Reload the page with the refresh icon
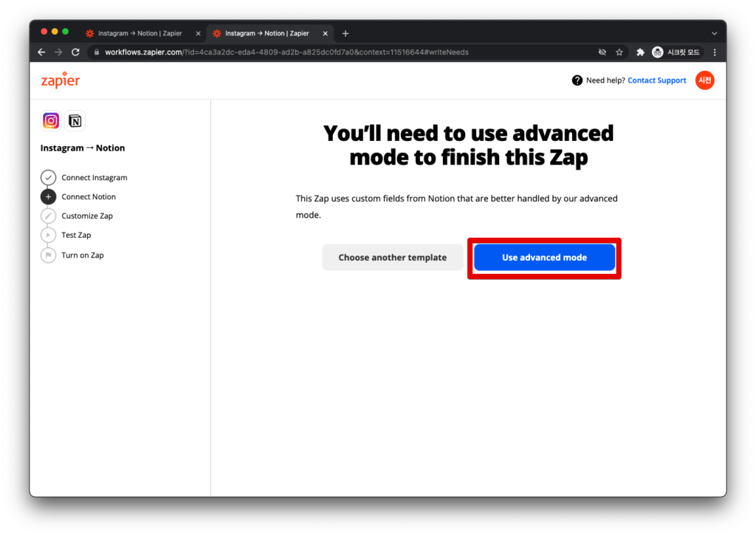Screen dimensions: 756x536 click(x=76, y=52)
